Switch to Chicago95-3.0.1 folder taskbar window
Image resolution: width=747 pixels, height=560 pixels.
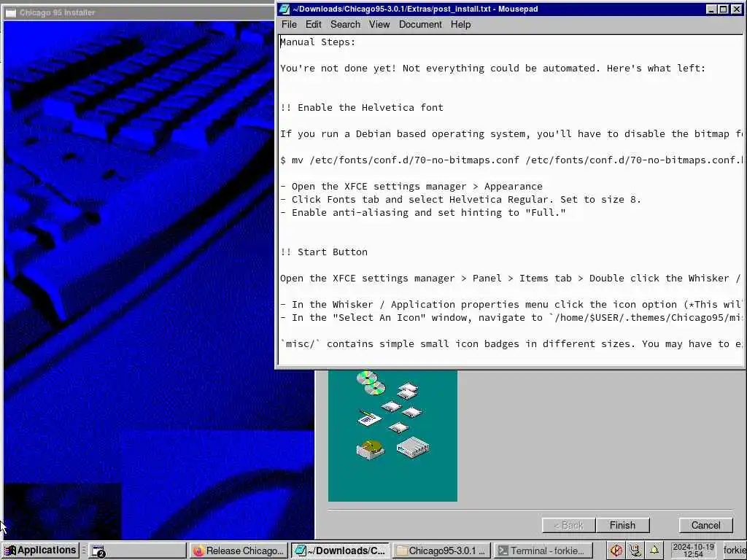[441, 551]
